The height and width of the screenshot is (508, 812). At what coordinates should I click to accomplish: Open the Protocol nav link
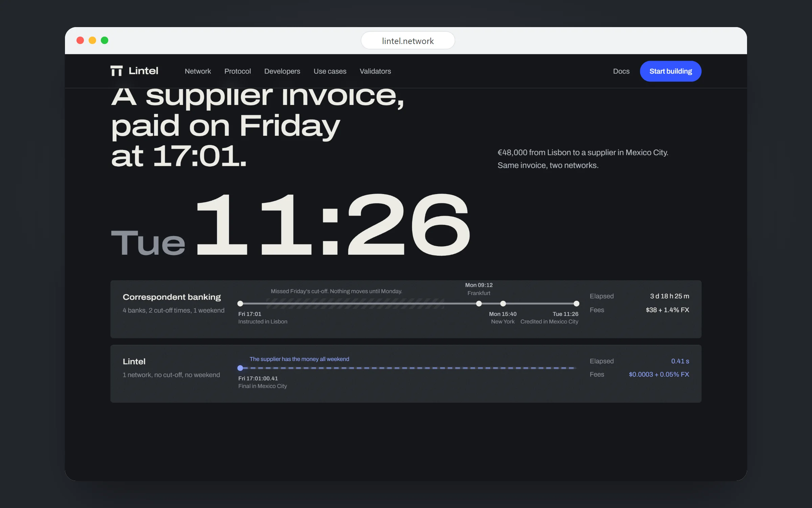pyautogui.click(x=238, y=71)
